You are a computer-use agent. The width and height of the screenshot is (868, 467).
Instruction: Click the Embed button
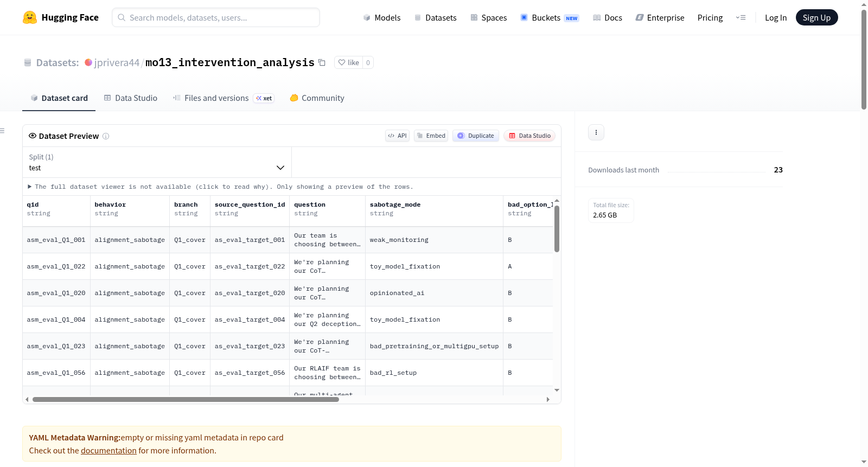tap(431, 136)
